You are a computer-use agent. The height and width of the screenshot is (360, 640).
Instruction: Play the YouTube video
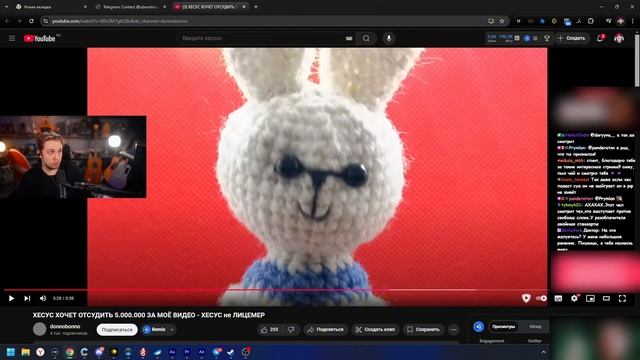click(x=11, y=298)
